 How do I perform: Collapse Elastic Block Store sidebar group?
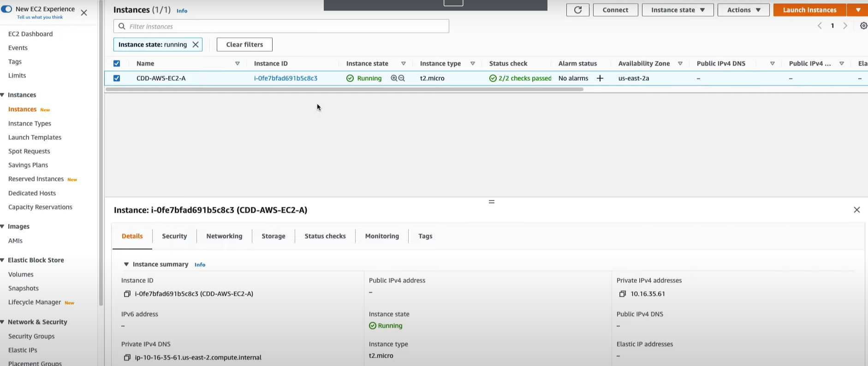[x=3, y=260]
